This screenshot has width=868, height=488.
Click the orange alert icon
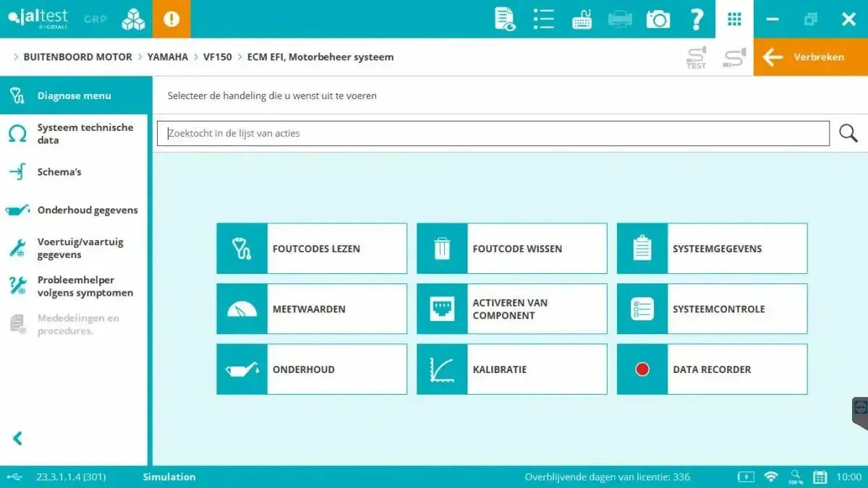click(171, 19)
